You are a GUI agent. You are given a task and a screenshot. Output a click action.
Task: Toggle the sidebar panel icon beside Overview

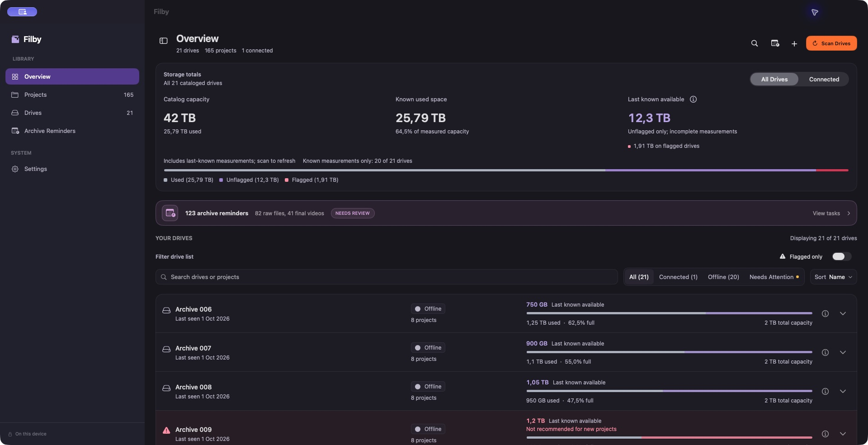[164, 41]
